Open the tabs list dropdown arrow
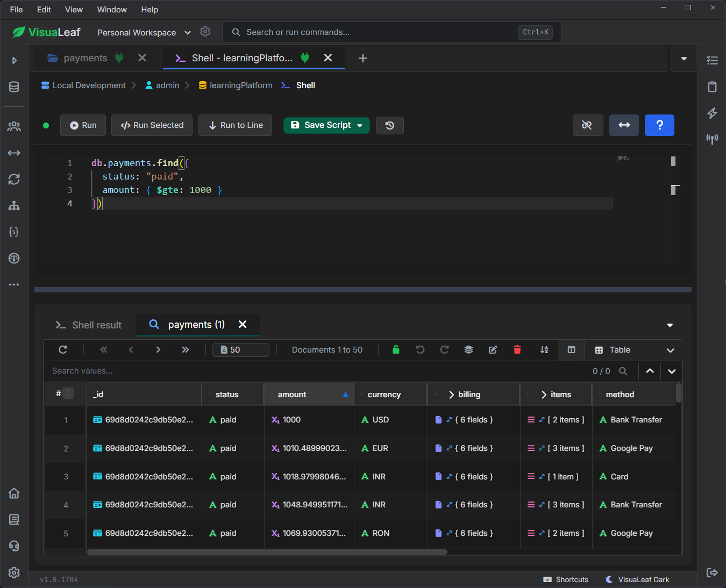The width and height of the screenshot is (726, 588). 684,59
